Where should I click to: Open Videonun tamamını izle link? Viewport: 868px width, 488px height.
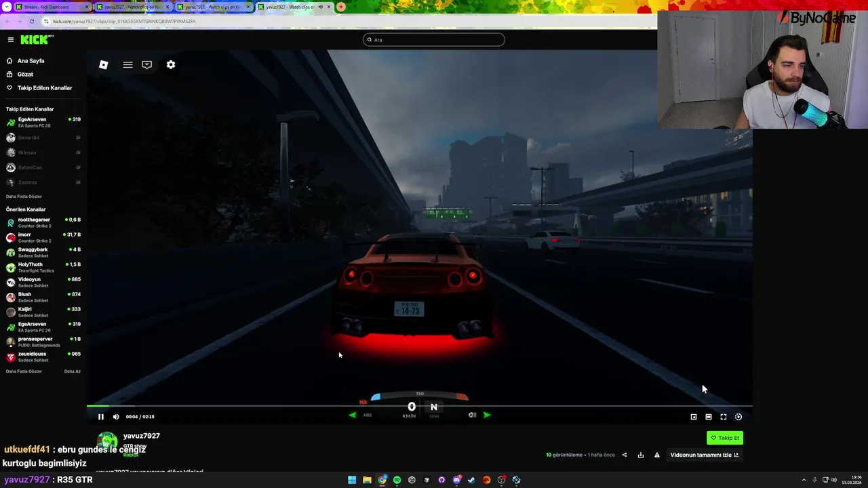tap(704, 455)
